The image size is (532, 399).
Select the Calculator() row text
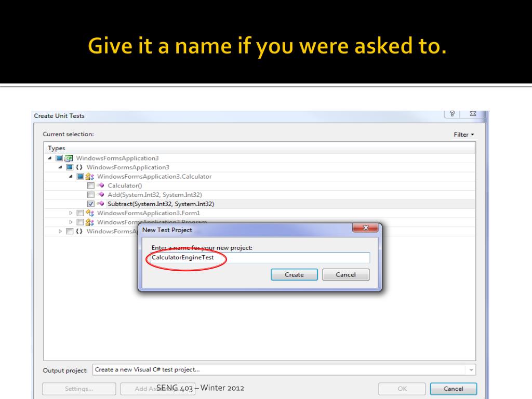[125, 185]
